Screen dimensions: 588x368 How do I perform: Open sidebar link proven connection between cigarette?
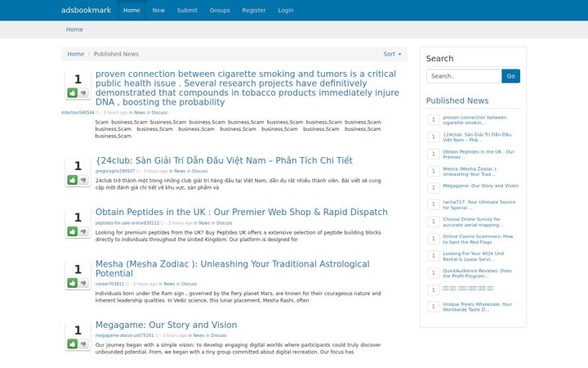474,120
